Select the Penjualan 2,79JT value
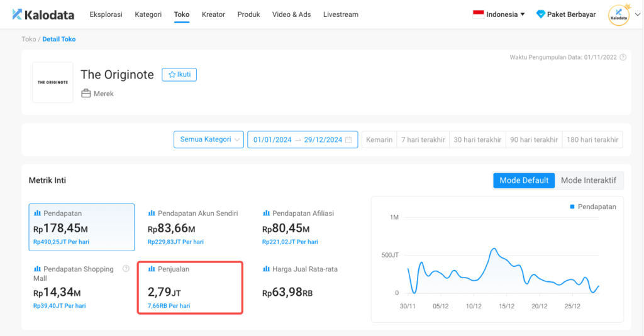Image resolution: width=644 pixels, height=336 pixels. click(x=164, y=293)
